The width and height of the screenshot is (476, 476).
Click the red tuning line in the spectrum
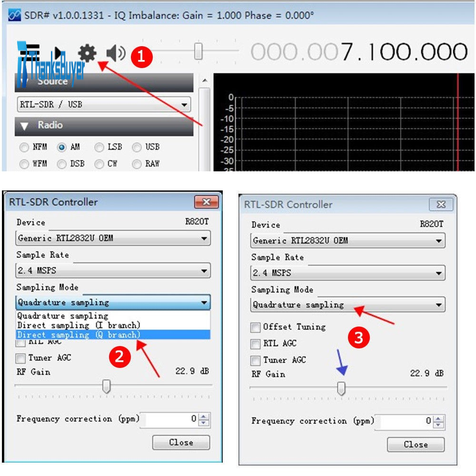(x=458, y=122)
